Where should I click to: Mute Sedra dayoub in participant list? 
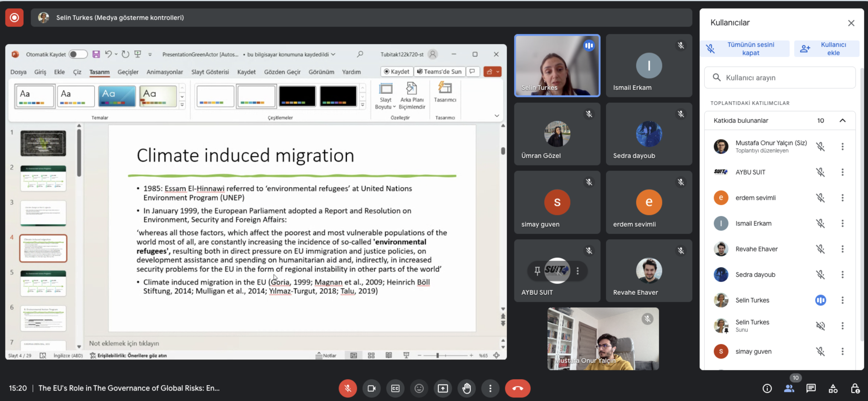click(x=820, y=275)
